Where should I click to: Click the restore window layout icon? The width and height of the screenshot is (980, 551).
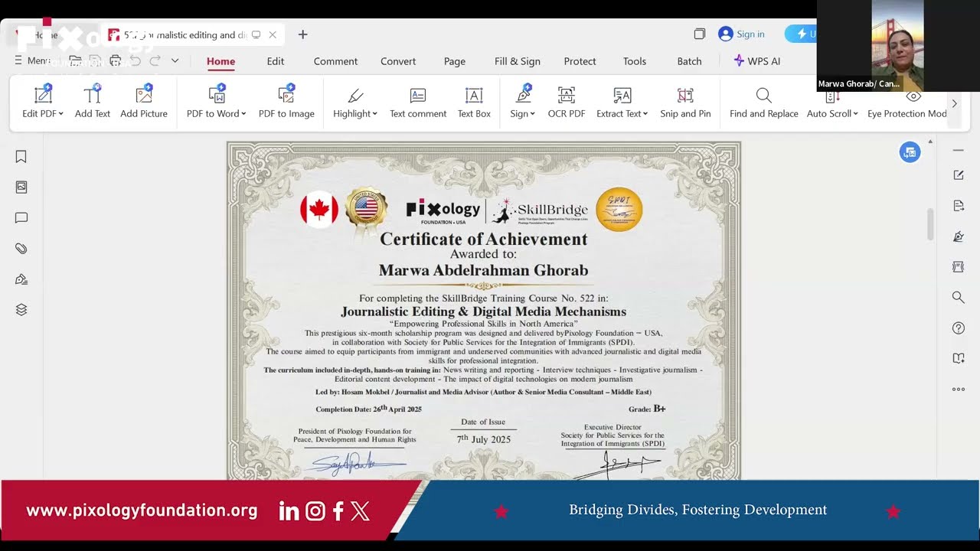tap(699, 34)
